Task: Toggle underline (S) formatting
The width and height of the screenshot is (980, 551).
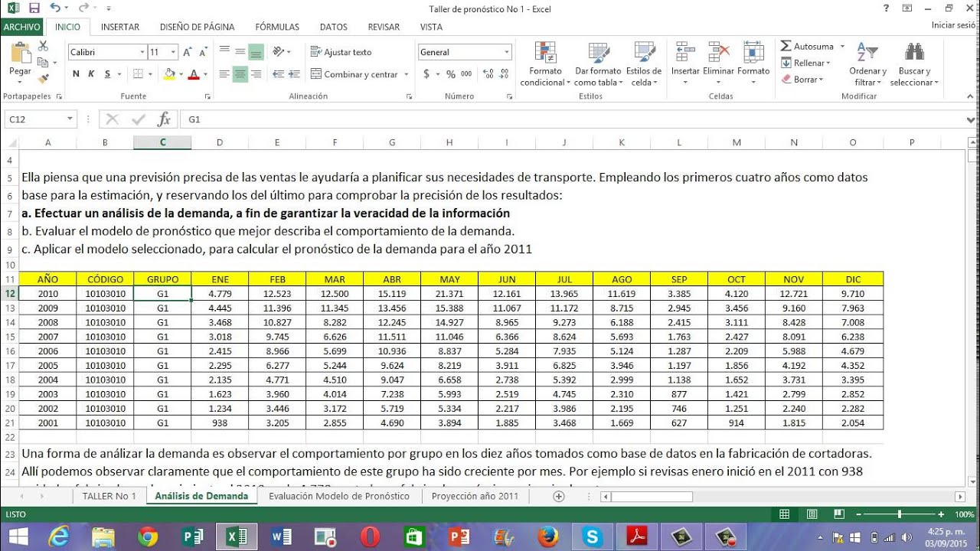Action: tap(107, 74)
